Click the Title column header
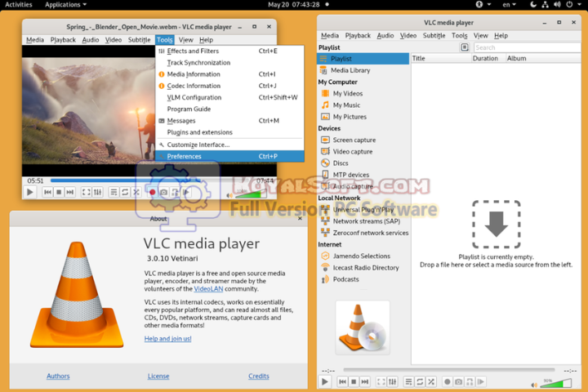 point(441,59)
